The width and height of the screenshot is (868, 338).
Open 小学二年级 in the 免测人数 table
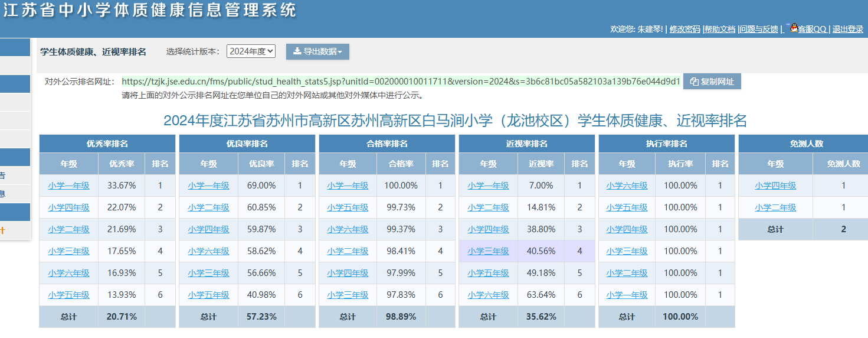775,207
